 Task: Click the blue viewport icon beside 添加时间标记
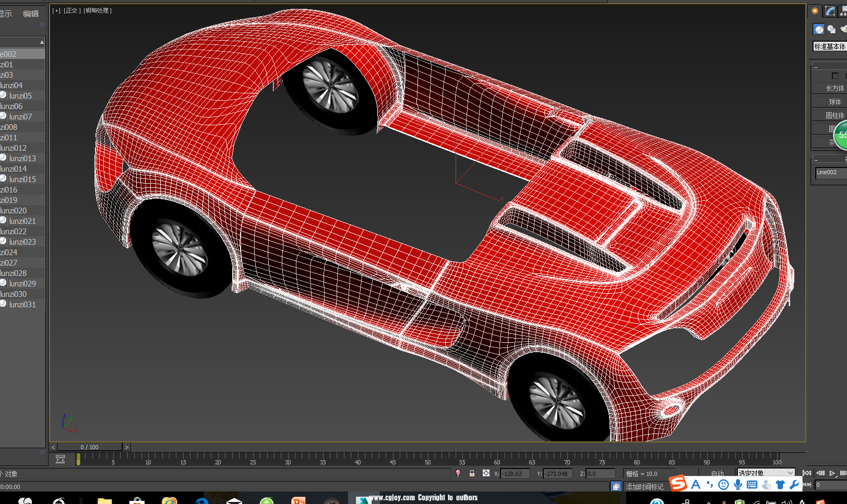[616, 487]
